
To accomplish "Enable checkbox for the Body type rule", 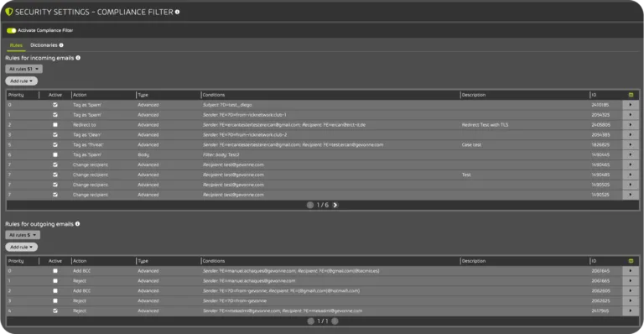I will (55, 155).
